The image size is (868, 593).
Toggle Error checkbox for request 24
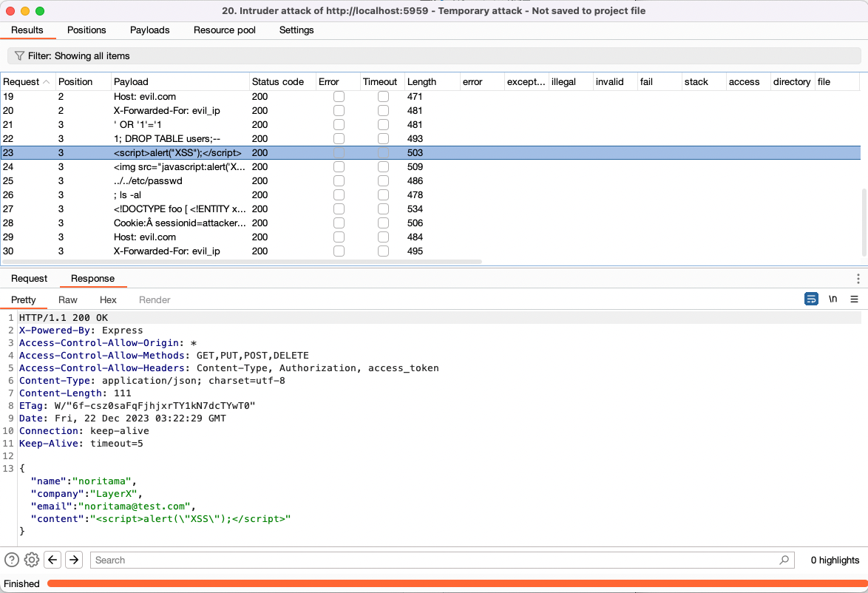339,166
